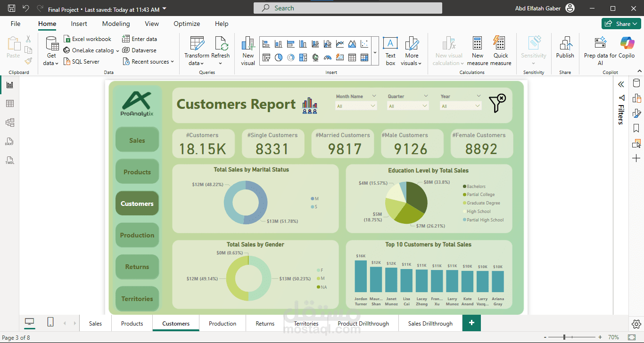Switch to the Production page tab
The width and height of the screenshot is (644, 343).
pos(223,324)
